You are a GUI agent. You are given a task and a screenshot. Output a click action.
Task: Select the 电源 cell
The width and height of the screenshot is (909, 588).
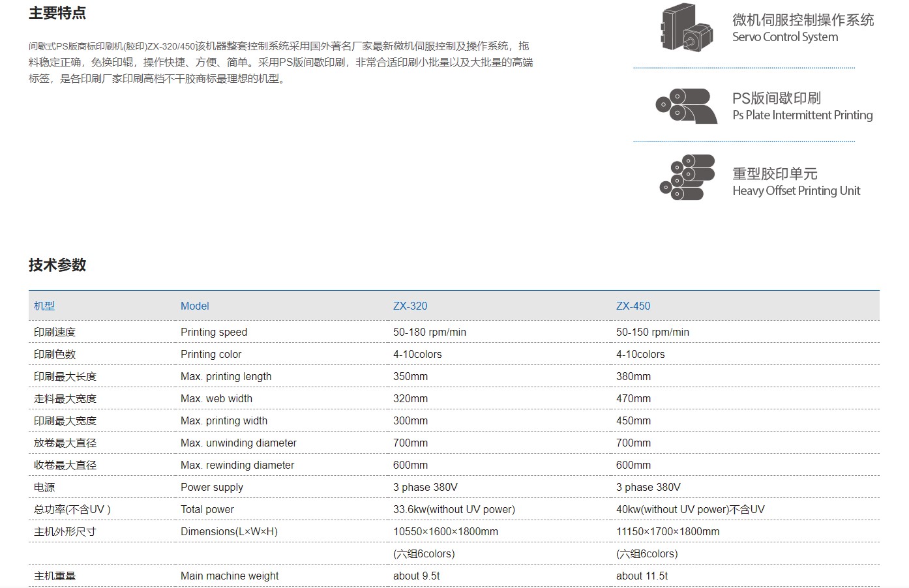(44, 487)
